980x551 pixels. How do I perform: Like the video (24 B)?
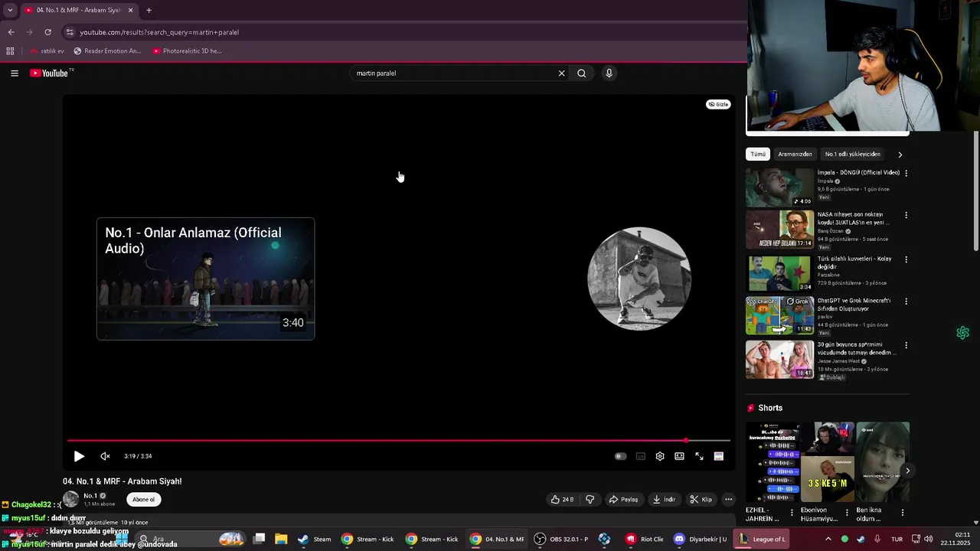(562, 500)
